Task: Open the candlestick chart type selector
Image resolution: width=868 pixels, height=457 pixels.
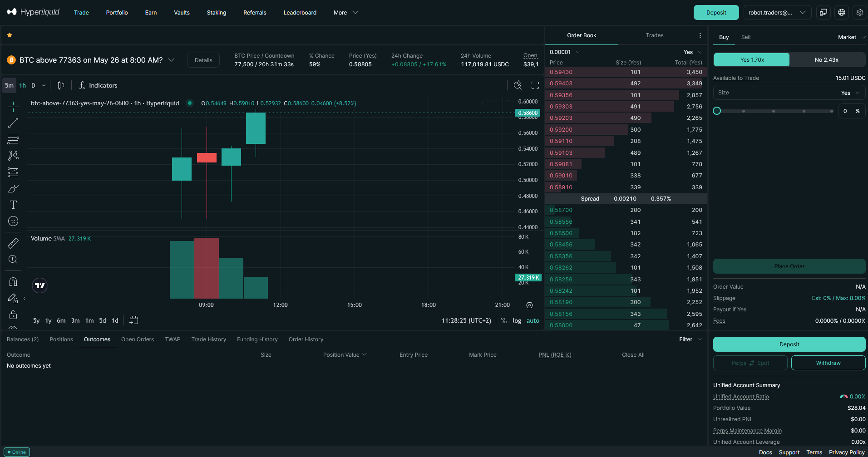Action: click(61, 85)
